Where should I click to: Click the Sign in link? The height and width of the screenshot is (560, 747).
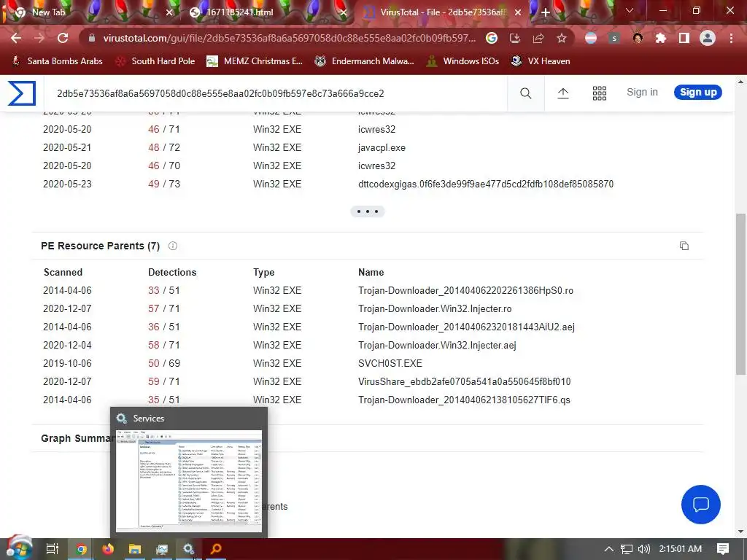point(642,93)
